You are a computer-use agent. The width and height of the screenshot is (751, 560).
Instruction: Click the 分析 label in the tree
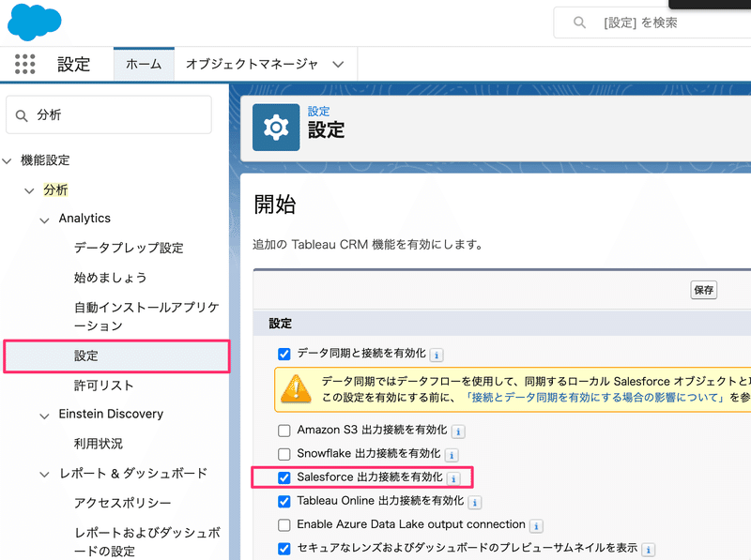coord(55,190)
